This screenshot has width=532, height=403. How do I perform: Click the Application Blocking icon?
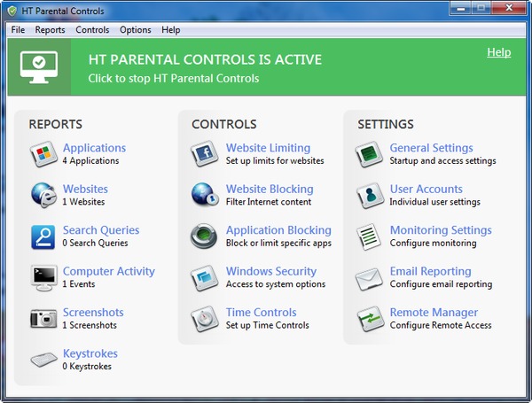pyautogui.click(x=206, y=236)
